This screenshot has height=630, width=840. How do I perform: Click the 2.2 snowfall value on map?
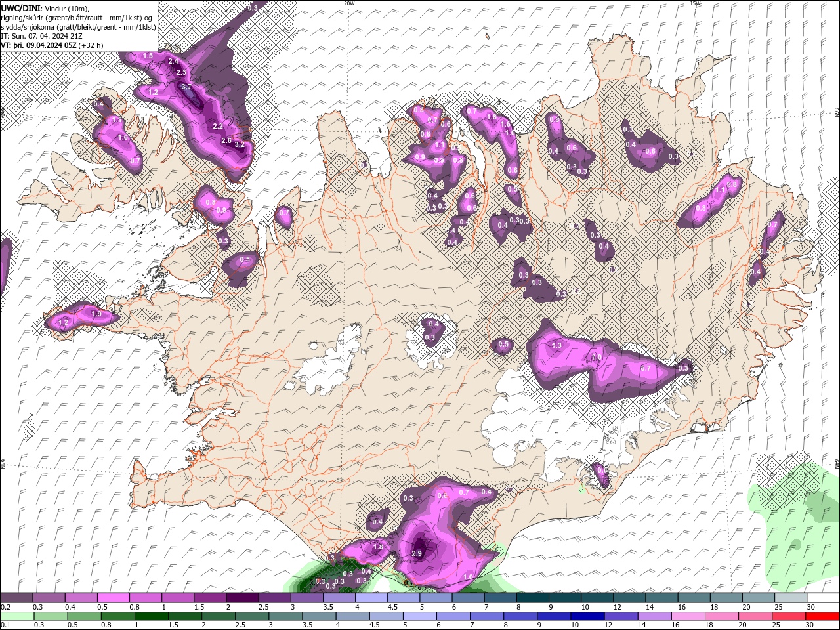[x=219, y=126]
